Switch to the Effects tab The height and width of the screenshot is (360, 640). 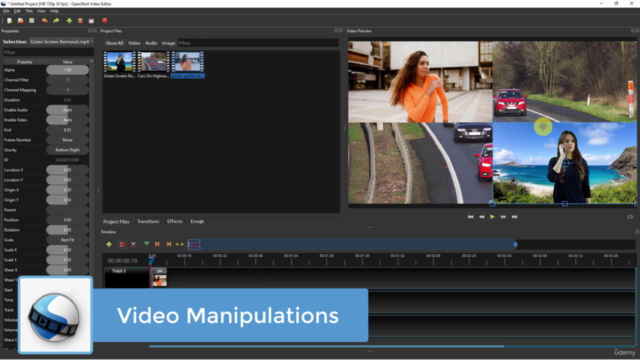point(175,221)
